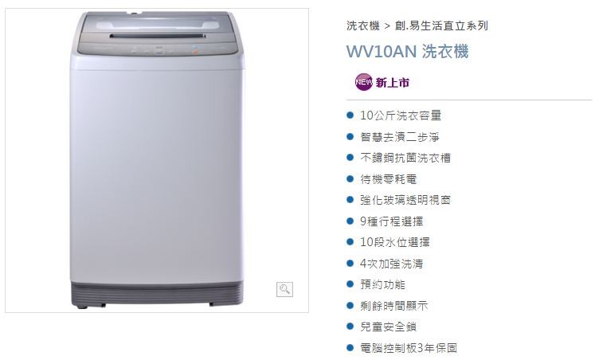Viewport: 599px width, 364px height.
Task: Click the 電腦控制板3年保固 feature item
Action: coord(409,348)
